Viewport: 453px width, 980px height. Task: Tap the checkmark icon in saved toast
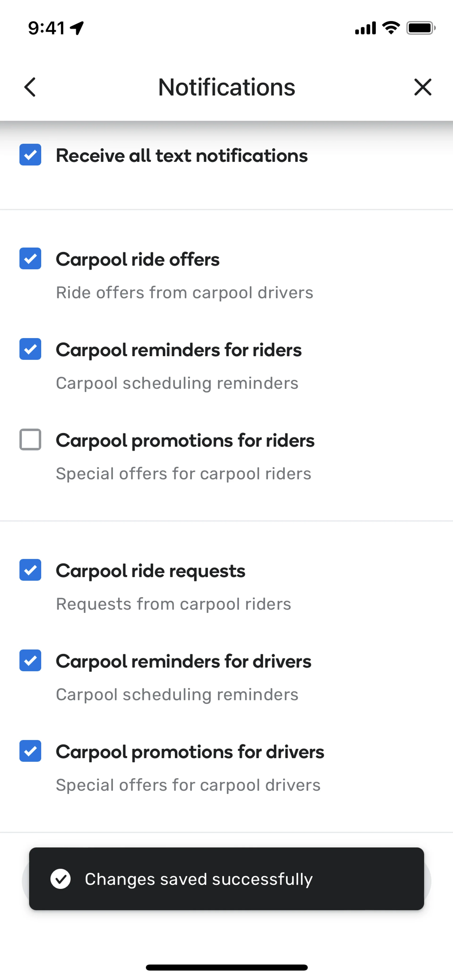pyautogui.click(x=61, y=879)
